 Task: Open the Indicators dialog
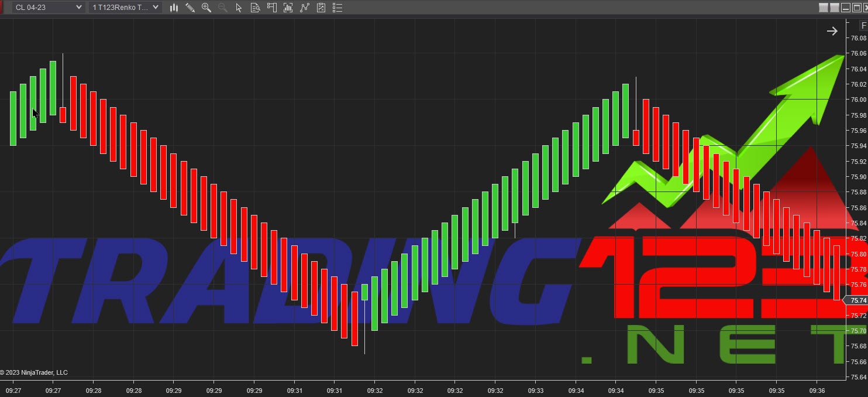click(x=304, y=8)
